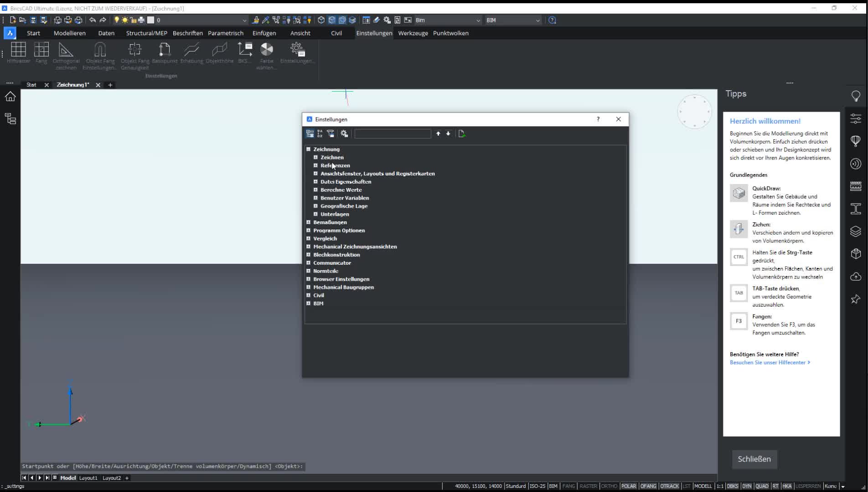Viewport: 868px width, 492px height.
Task: Collapse the Zeichnung tree node
Action: pos(309,149)
